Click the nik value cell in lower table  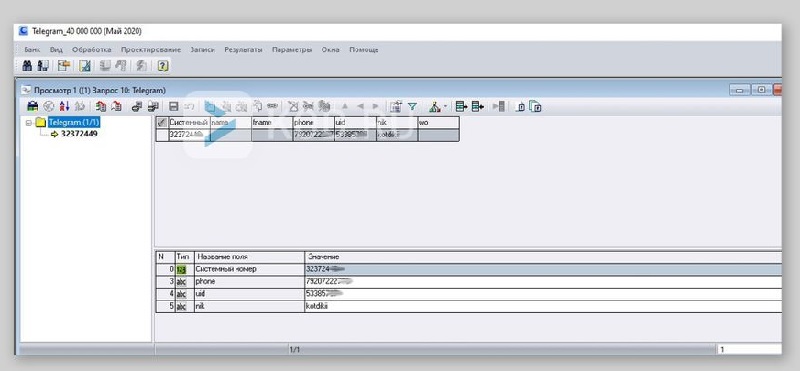coord(543,306)
